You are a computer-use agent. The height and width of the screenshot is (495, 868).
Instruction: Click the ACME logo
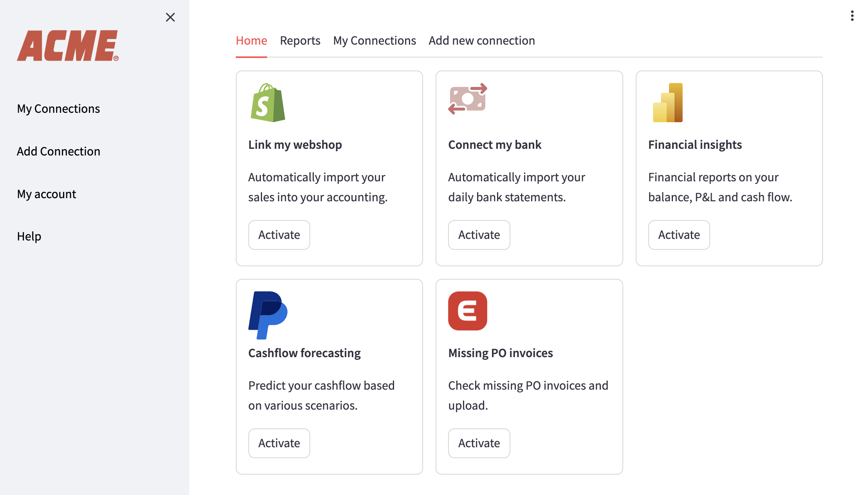point(68,46)
